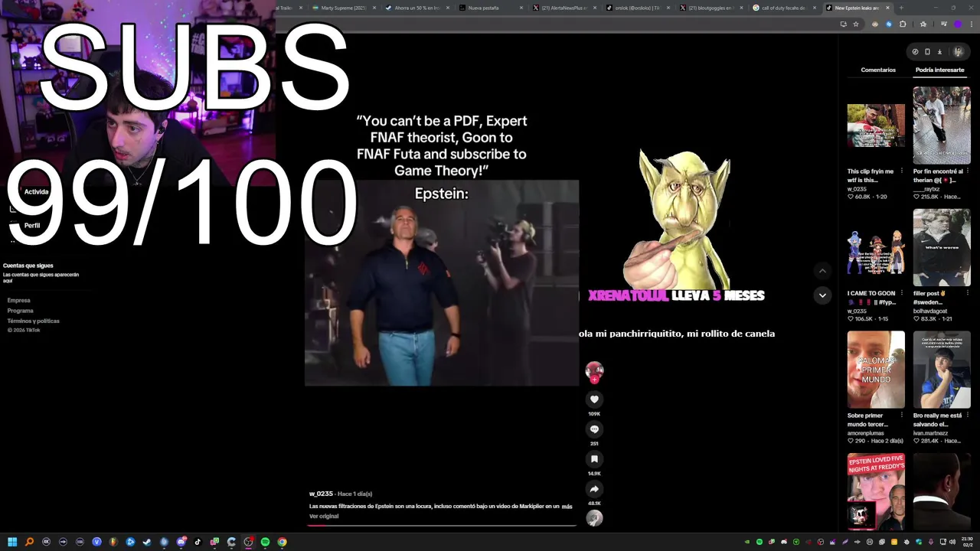Open options menu for 'I CAME TO GOON'

(901, 293)
